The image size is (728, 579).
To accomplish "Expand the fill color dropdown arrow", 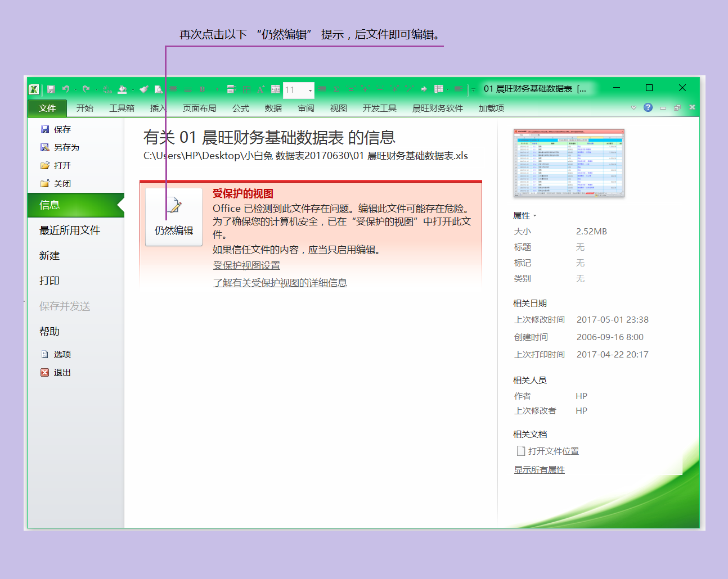I will point(134,89).
